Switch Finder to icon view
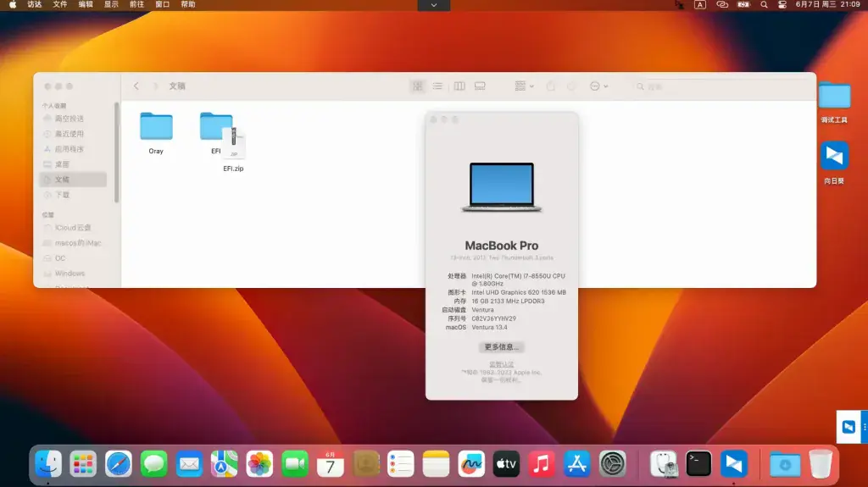868x487 pixels. 417,86
